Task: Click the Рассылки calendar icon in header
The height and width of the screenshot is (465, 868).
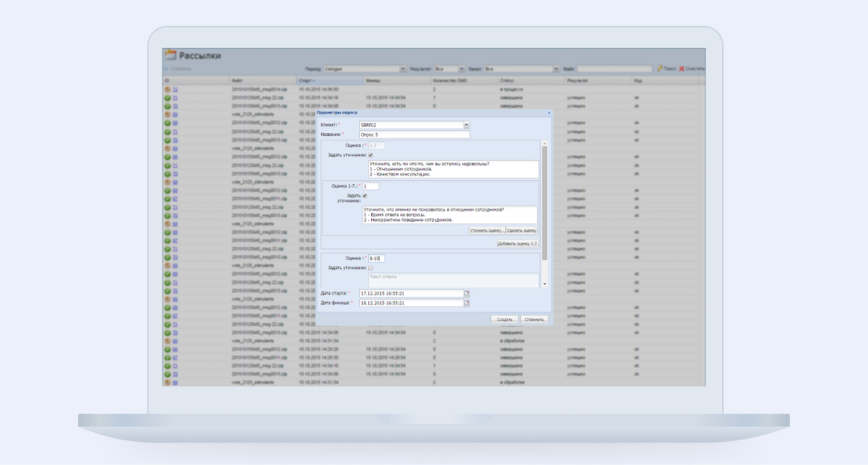Action: [x=170, y=55]
